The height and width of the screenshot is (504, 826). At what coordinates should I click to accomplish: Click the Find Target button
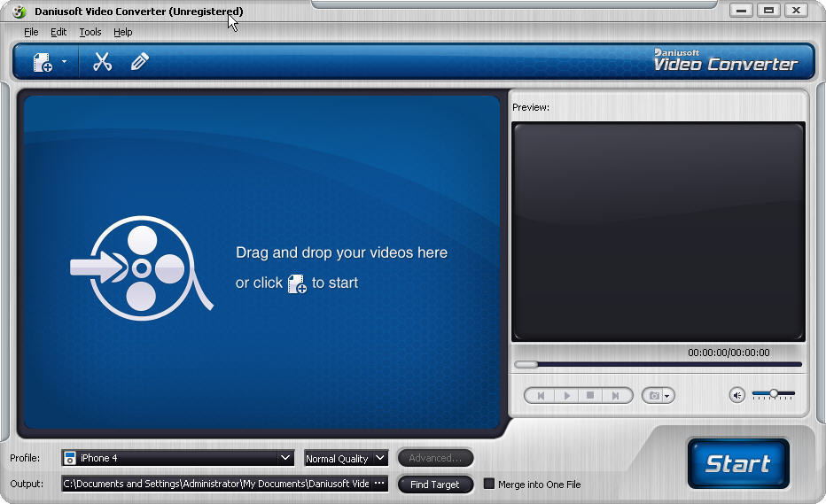(435, 485)
